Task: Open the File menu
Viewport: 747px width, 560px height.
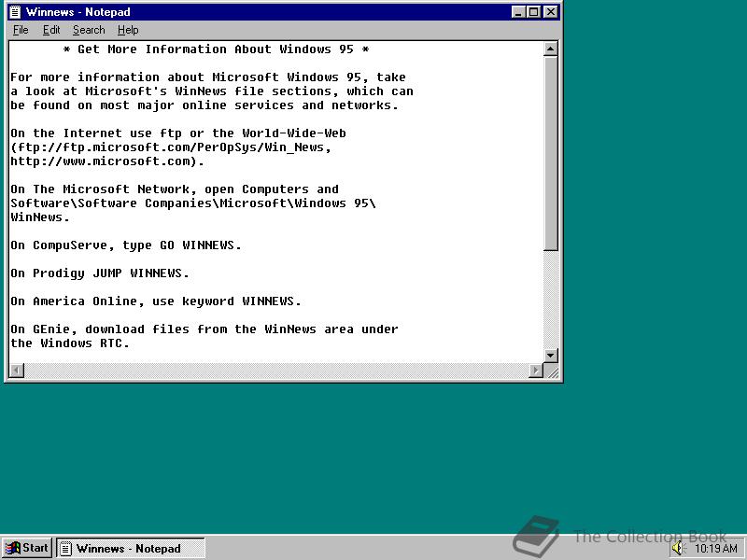Action: coord(21,30)
